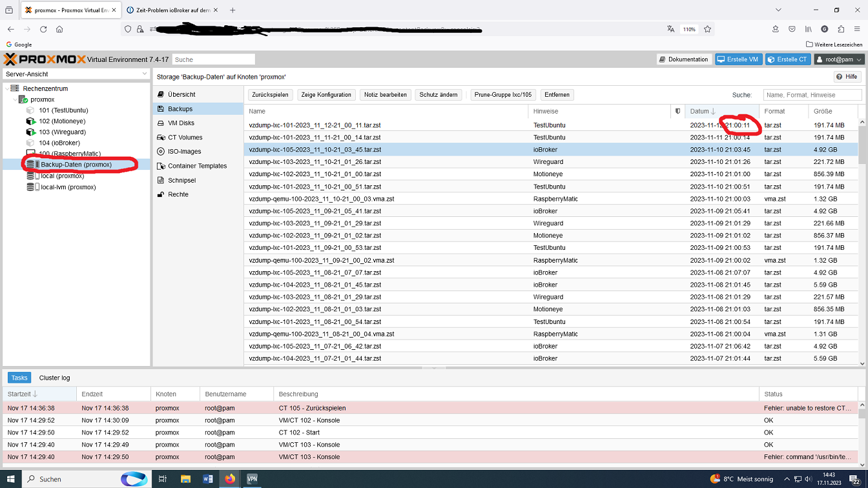Collapse the proxmox node tree
868x488 pixels.
15,100
